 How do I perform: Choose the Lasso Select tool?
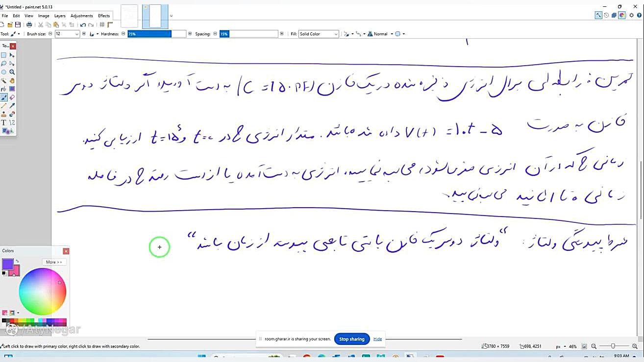[x=4, y=64]
